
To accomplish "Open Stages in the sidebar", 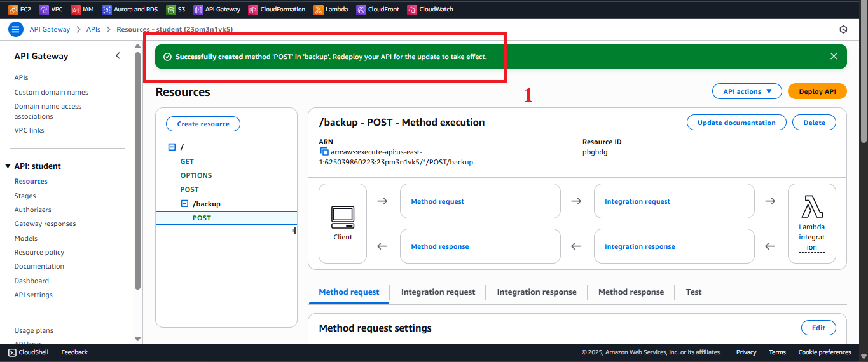I will [25, 196].
